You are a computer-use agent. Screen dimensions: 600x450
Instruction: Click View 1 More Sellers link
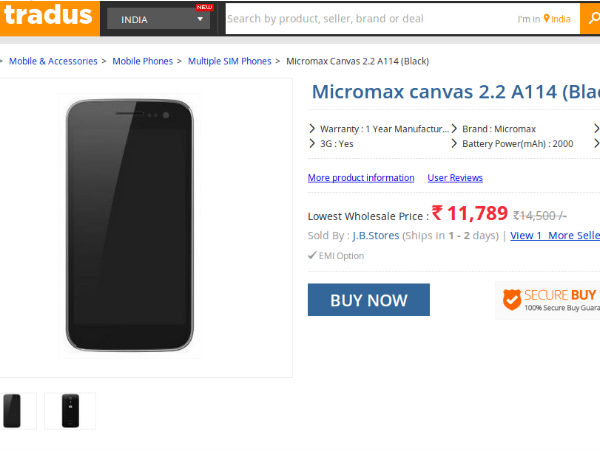(x=555, y=236)
